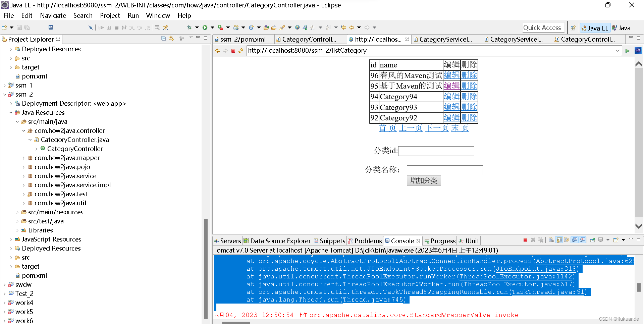Click the 首页 pagination link

(x=388, y=128)
